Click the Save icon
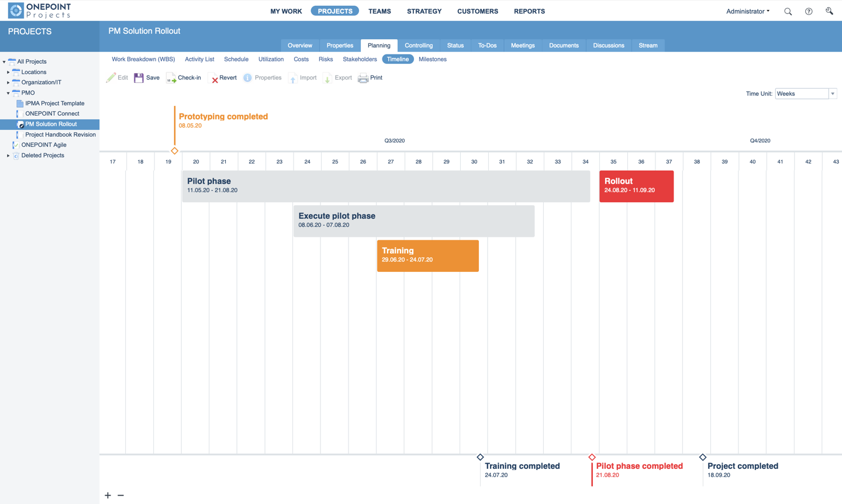The height and width of the screenshot is (504, 842). click(139, 77)
